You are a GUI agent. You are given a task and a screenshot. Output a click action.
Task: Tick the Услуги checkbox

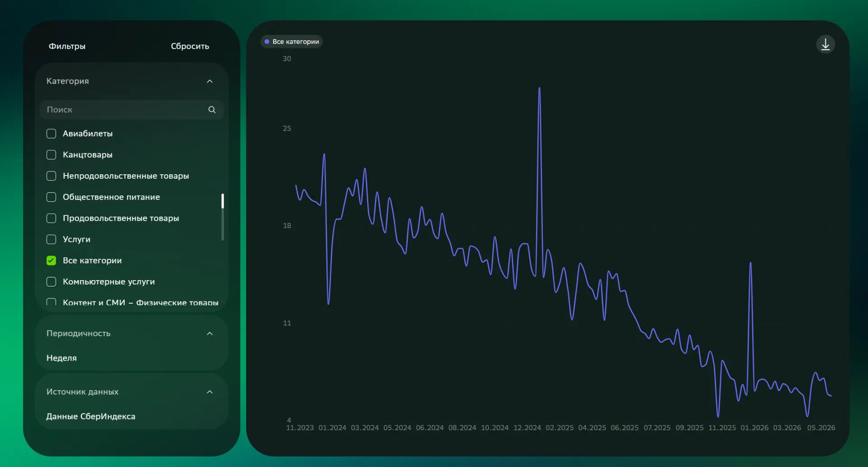point(52,239)
